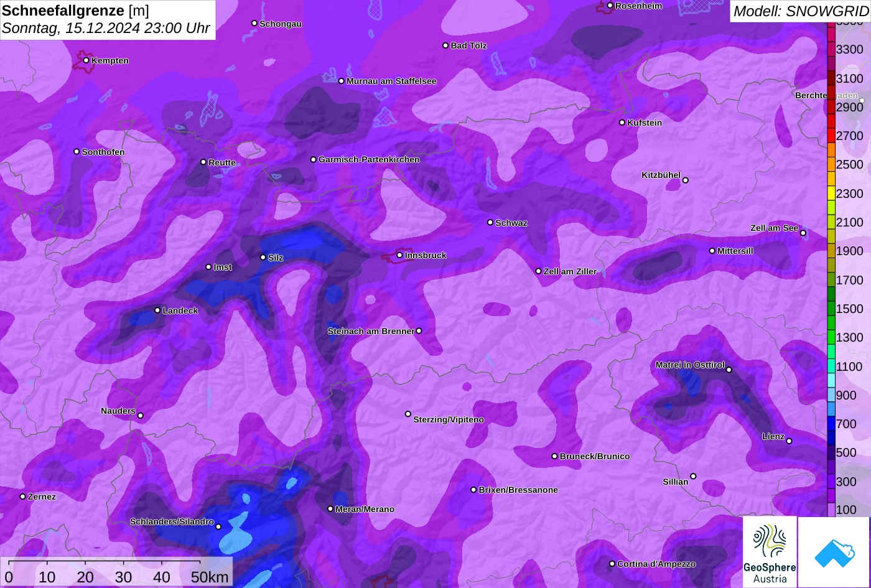Click the Meran/Merano marker dot
Viewport: 871px width, 588px height.
[x=330, y=509]
